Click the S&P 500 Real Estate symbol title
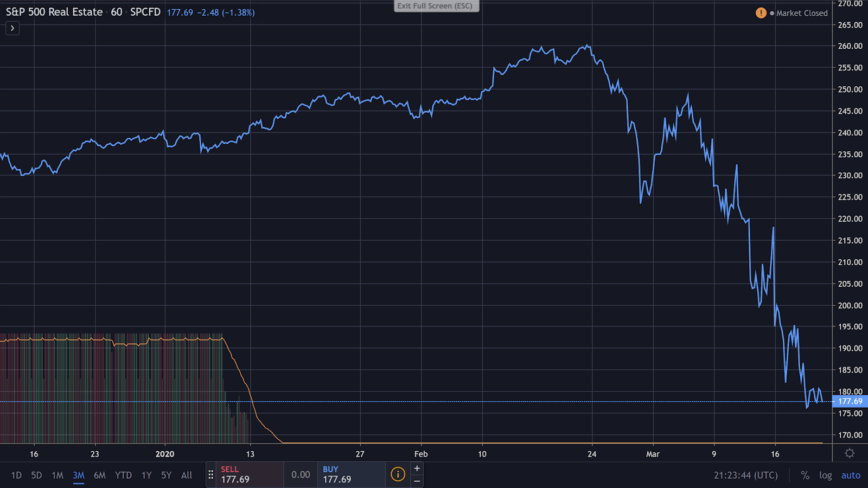 coord(54,12)
